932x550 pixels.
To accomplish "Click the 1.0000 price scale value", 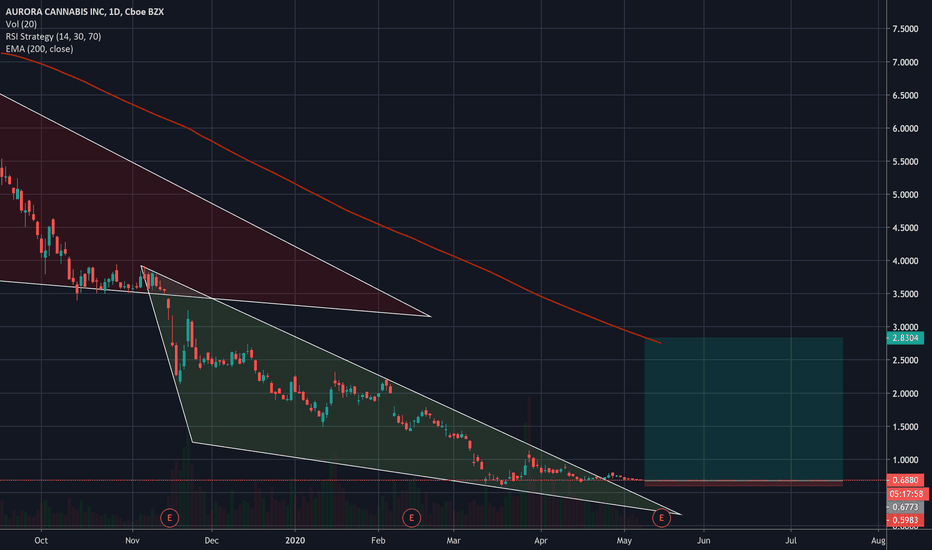I will click(905, 460).
